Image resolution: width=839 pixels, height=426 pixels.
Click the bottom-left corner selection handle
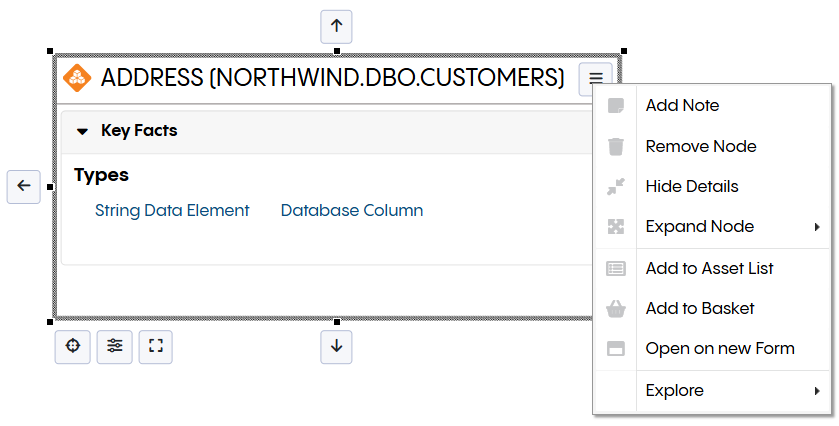[x=50, y=322]
